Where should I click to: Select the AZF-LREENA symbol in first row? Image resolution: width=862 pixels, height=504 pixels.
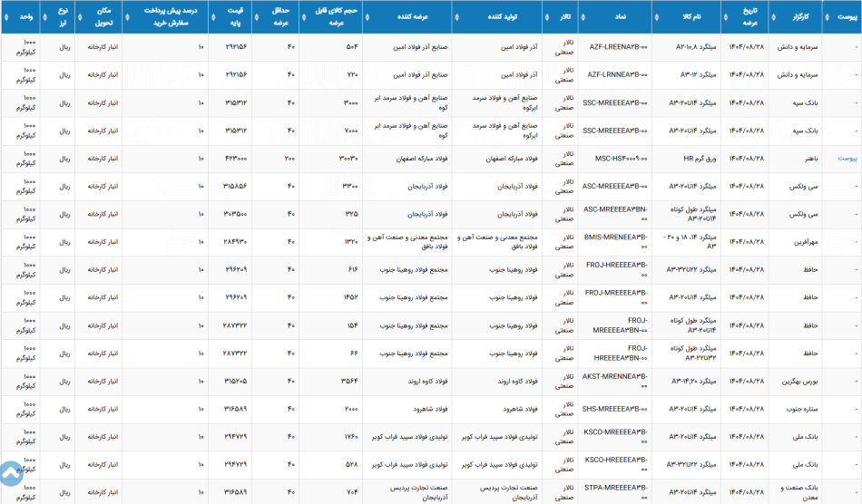(x=618, y=46)
